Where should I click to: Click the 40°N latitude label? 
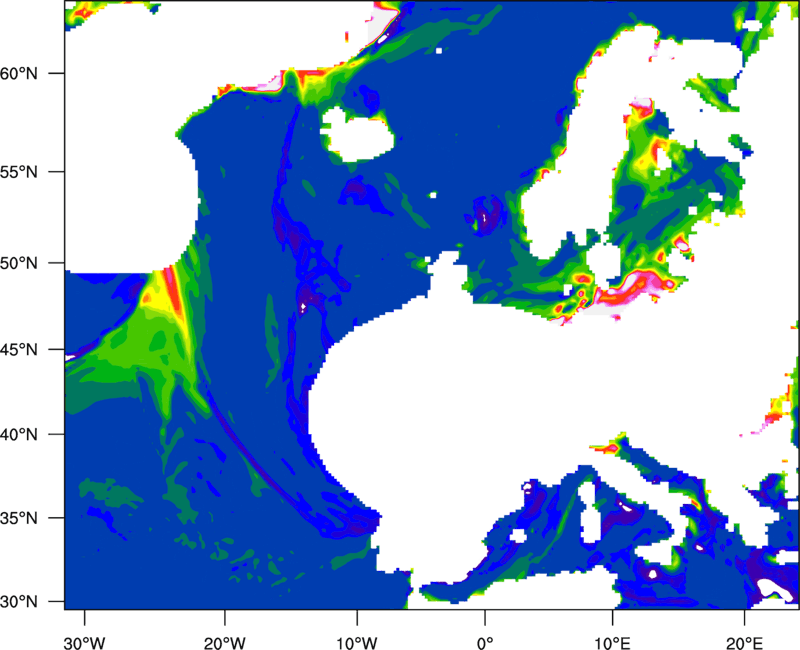tap(19, 435)
